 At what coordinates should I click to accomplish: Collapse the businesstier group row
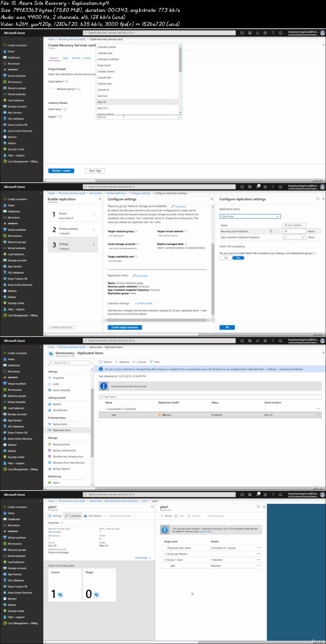point(107,409)
